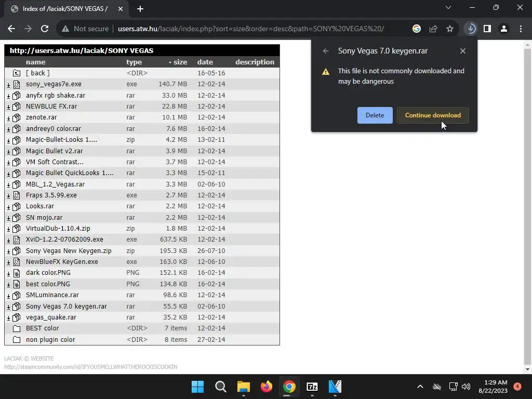Open the tab search dropdown chevron
The image size is (532, 399).
[x=448, y=7]
